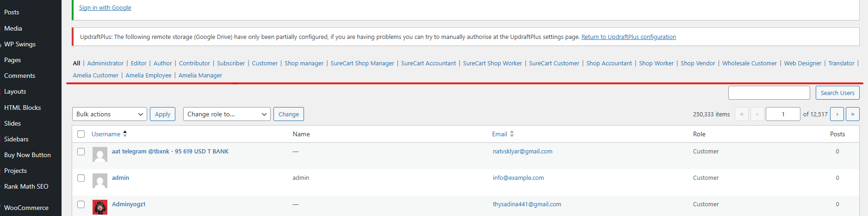Click the user search text field

pos(769,93)
